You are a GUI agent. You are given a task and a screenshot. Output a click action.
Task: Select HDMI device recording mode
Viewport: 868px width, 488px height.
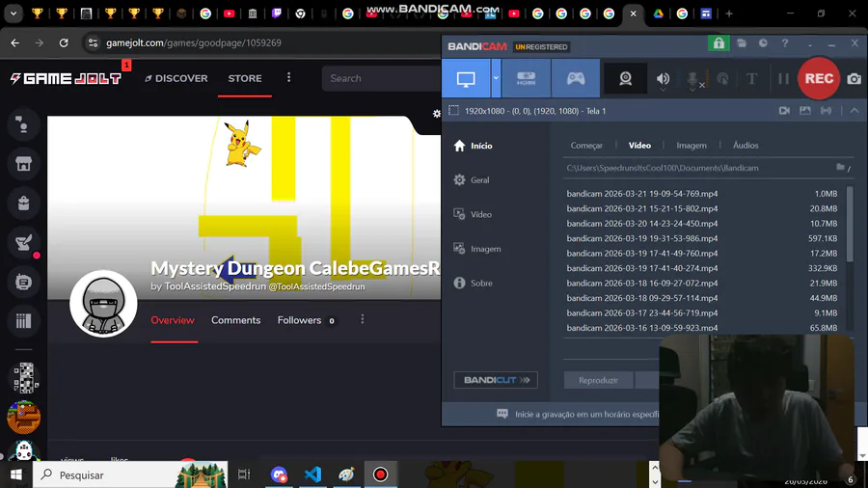tap(526, 78)
